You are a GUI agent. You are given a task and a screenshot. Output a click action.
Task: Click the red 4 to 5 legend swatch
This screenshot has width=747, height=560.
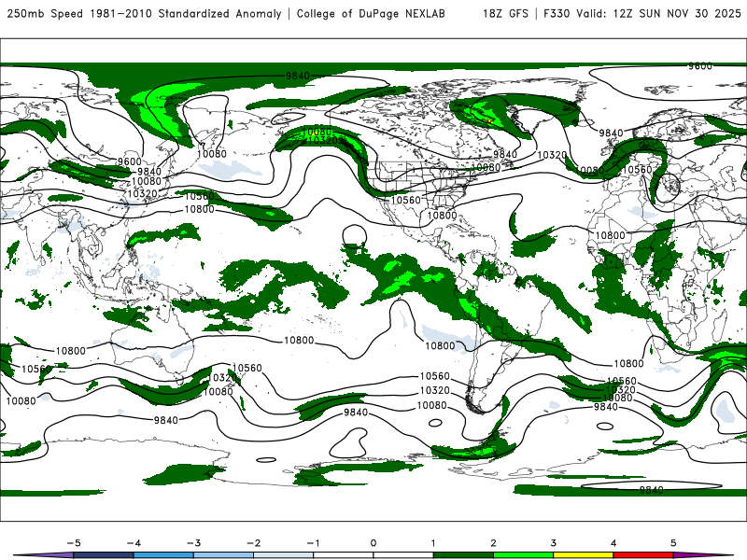click(x=643, y=555)
